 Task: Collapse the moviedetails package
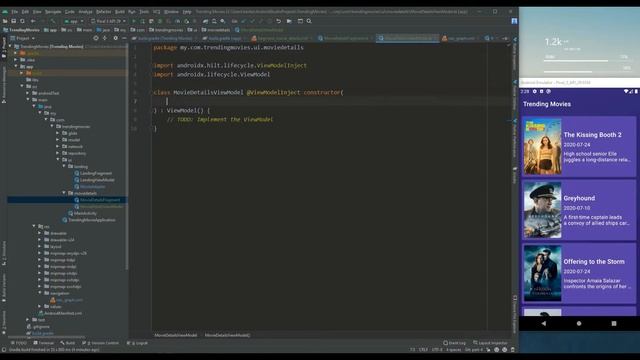point(64,193)
